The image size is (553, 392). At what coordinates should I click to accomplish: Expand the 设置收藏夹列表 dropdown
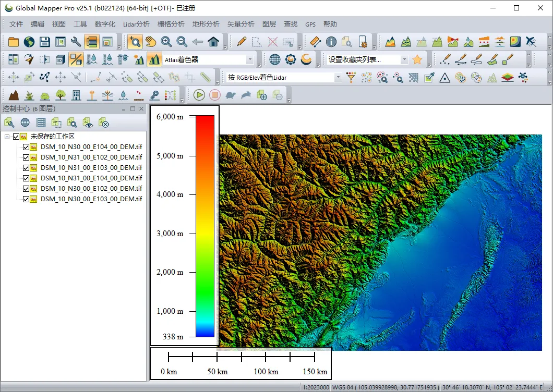pyautogui.click(x=404, y=60)
